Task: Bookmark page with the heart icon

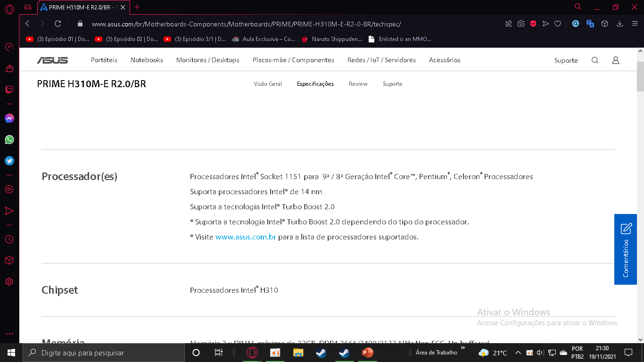Action: (x=558, y=24)
